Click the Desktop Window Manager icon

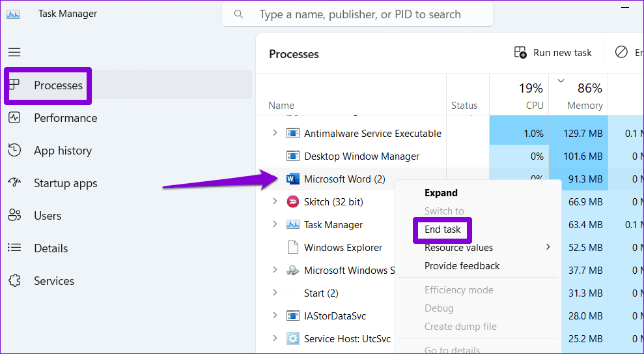click(292, 156)
